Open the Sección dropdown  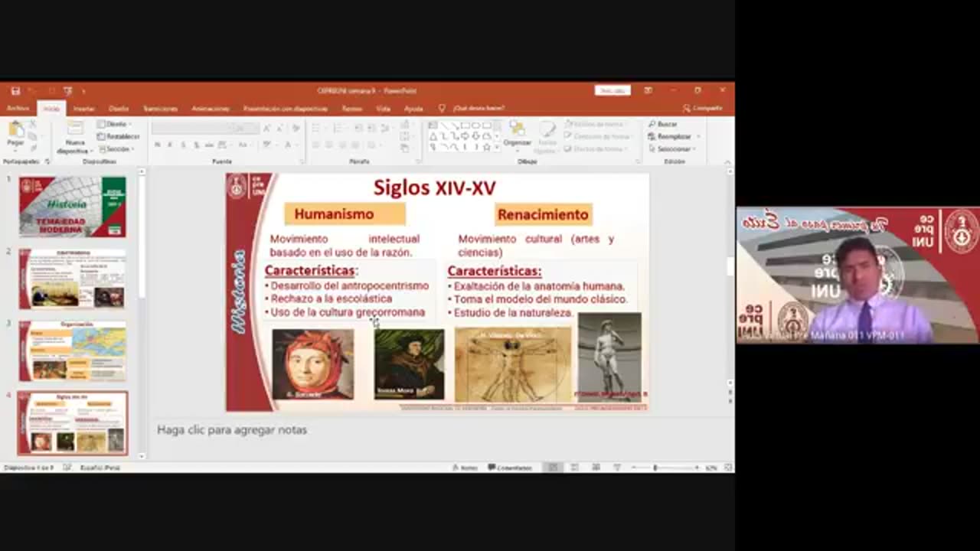pyautogui.click(x=116, y=148)
